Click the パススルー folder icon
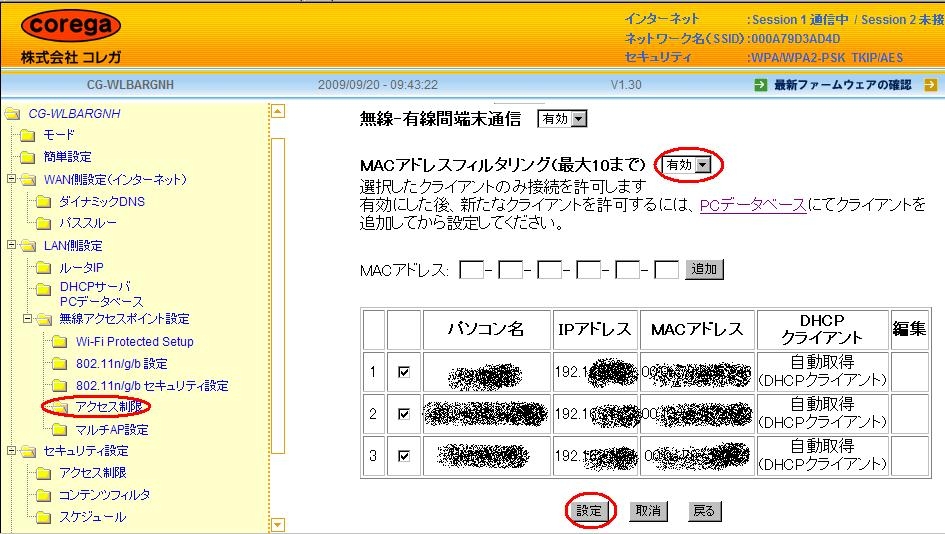Image resolution: width=945 pixels, height=534 pixels. (43, 224)
